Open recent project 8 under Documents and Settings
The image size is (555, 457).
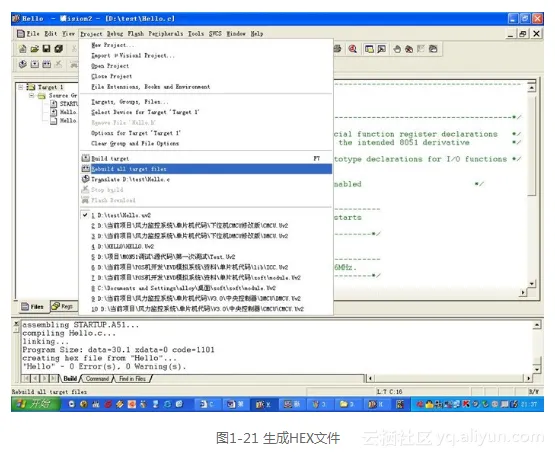coord(206,288)
